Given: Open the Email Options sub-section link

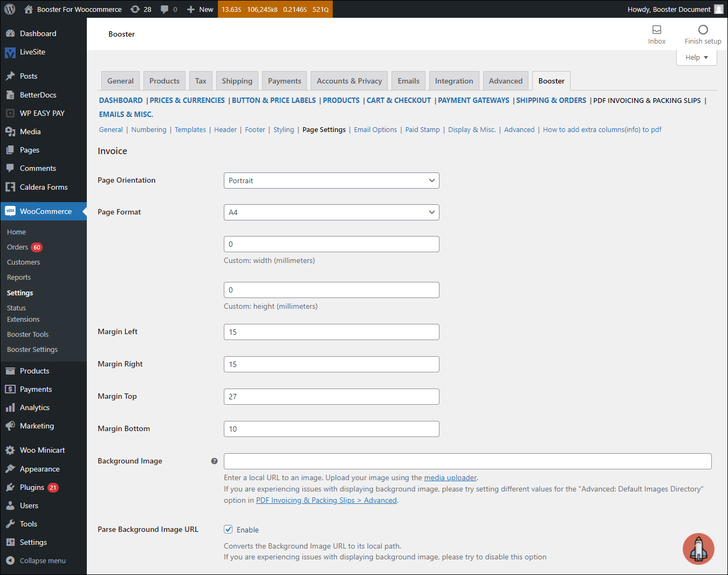Looking at the screenshot, I should click(375, 130).
